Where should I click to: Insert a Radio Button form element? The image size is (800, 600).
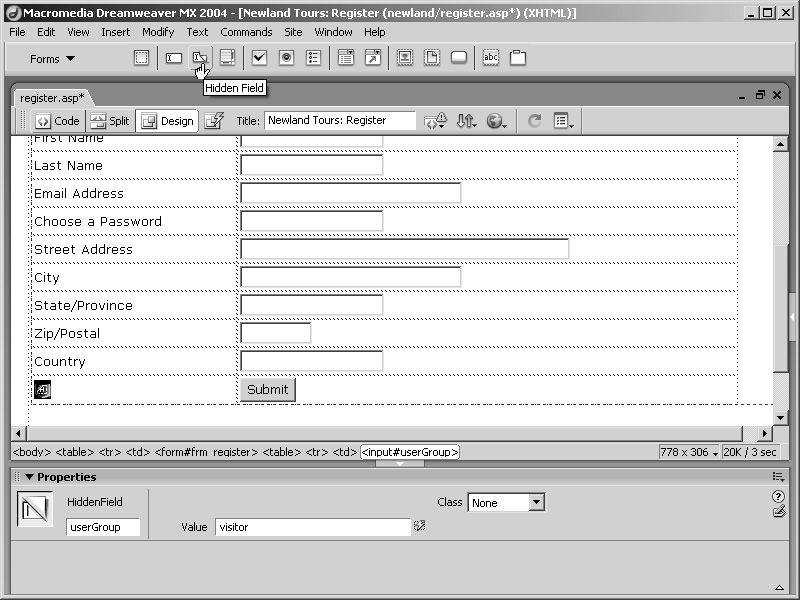pos(286,58)
